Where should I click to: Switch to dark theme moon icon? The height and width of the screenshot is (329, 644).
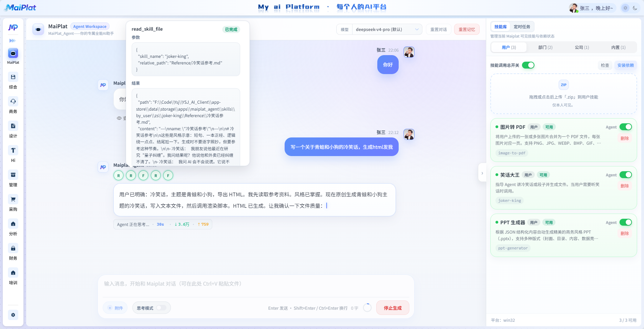pyautogui.click(x=635, y=8)
